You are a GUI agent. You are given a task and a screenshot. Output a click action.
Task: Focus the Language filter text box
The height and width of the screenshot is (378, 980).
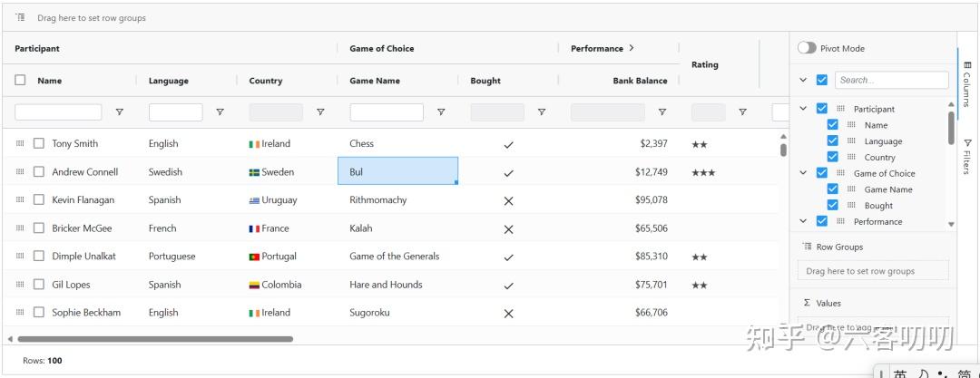tap(176, 112)
